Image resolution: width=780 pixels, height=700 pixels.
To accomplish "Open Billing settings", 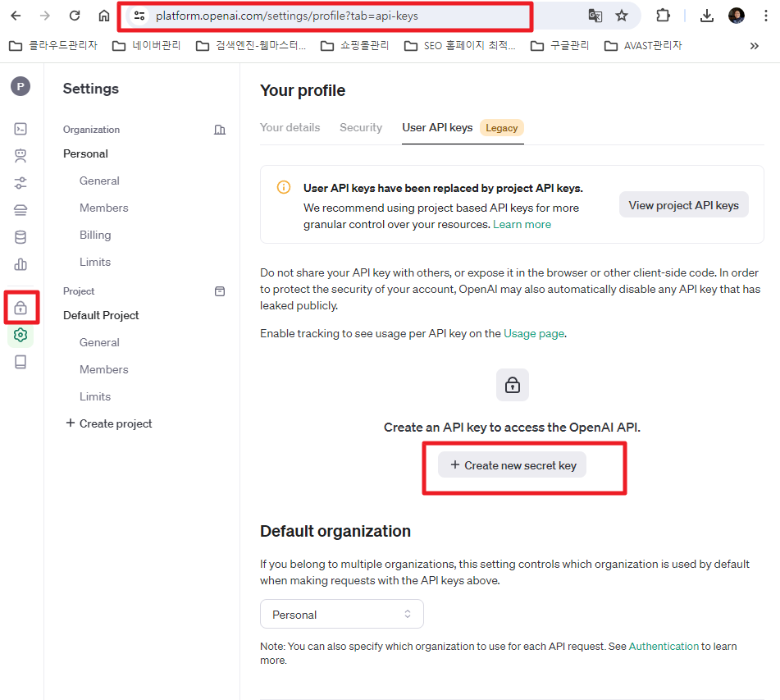I will (x=95, y=235).
